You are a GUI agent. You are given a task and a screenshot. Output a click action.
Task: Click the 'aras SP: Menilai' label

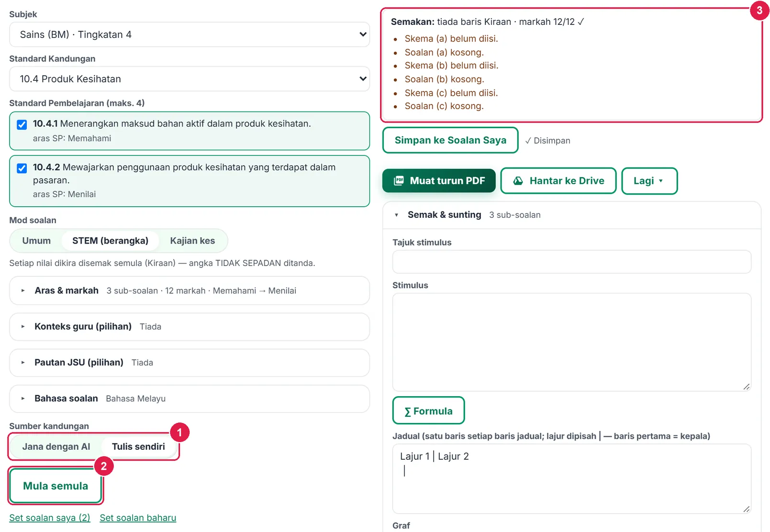[x=64, y=194]
